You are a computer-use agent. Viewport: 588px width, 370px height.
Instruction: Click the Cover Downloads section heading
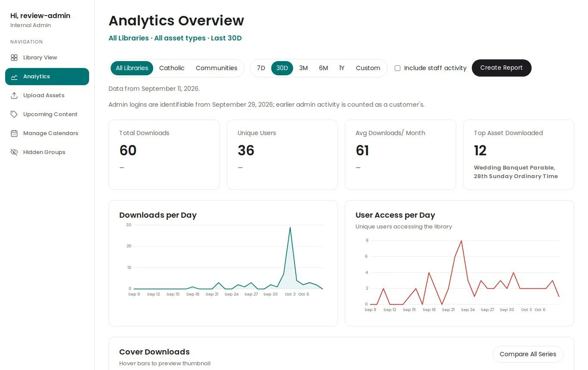point(155,352)
